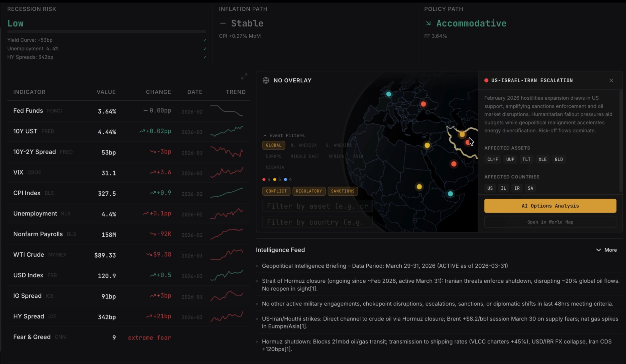Click the yellow event marker in Africa
The width and height of the screenshot is (626, 364).
click(419, 187)
